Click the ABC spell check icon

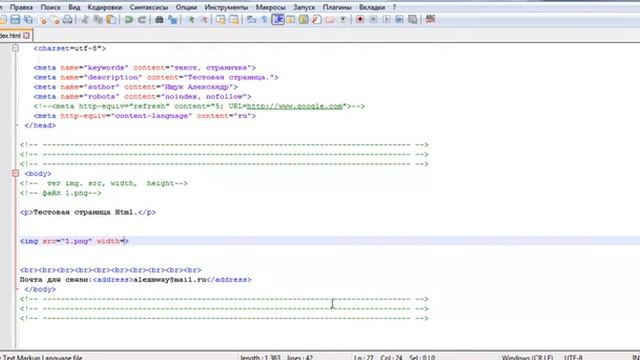click(430, 19)
